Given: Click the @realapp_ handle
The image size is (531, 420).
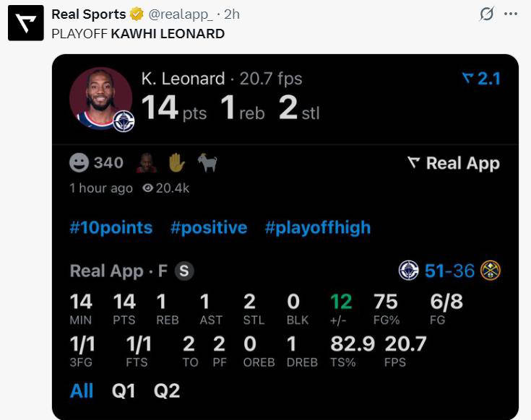Looking at the screenshot, I should coord(183,14).
